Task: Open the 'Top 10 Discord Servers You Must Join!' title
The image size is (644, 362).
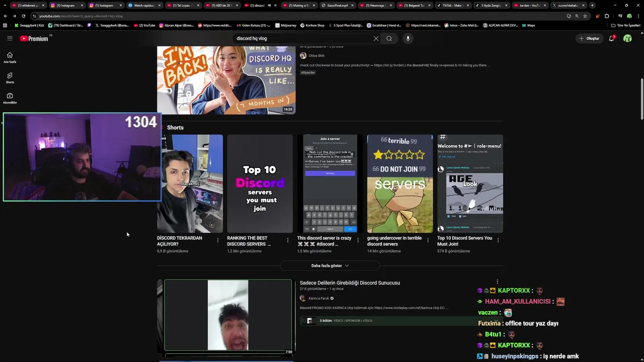Action: tap(464, 241)
